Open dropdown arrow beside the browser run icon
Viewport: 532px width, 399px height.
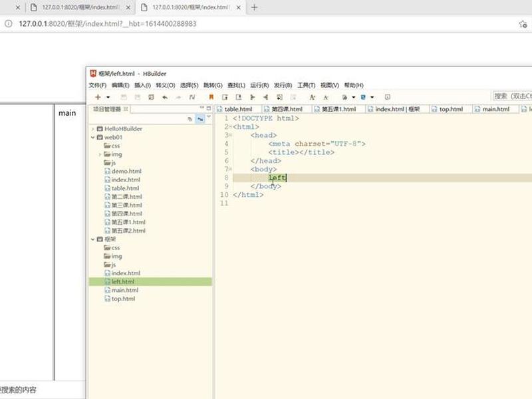(x=372, y=97)
